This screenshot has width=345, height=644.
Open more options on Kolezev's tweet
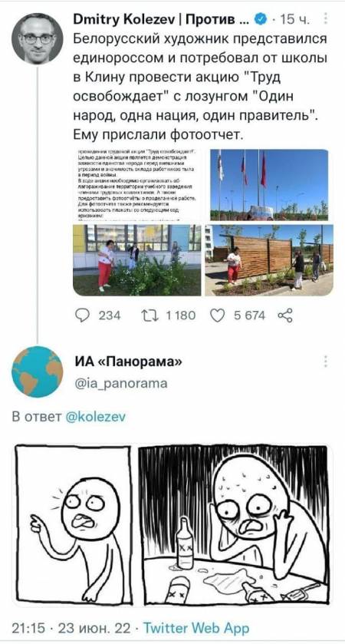(325, 19)
